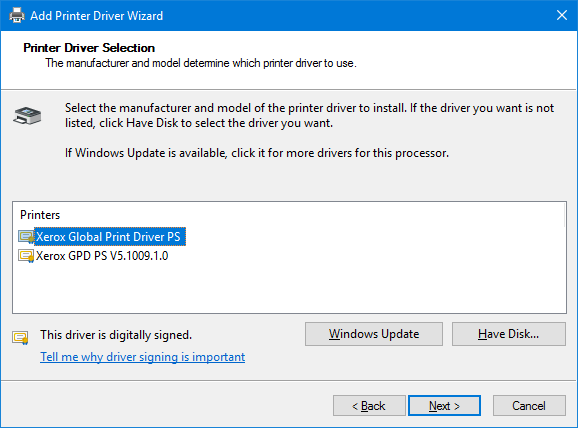Click the Windows Update availability instruction text

pyautogui.click(x=257, y=153)
